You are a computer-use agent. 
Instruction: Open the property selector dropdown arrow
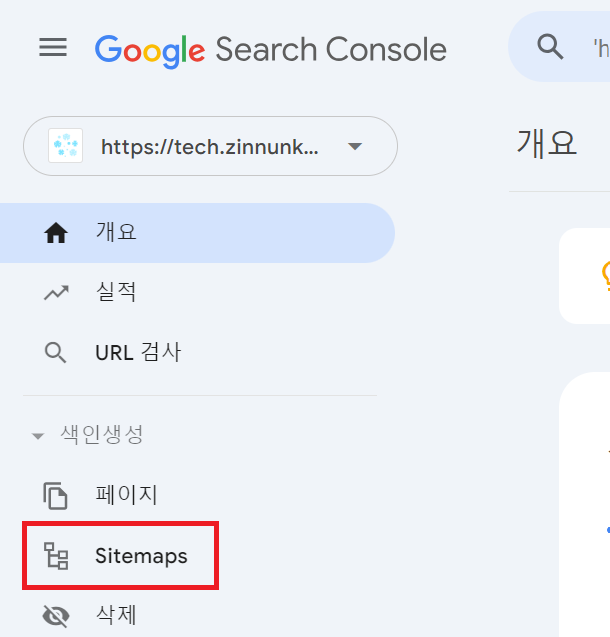pyautogui.click(x=355, y=146)
